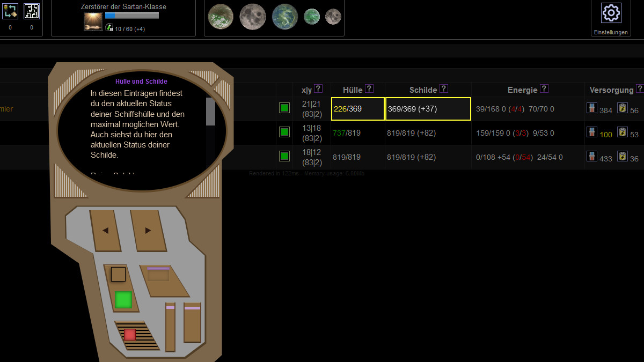
Task: Toggle the green status square in the first ship row
Action: point(284,107)
